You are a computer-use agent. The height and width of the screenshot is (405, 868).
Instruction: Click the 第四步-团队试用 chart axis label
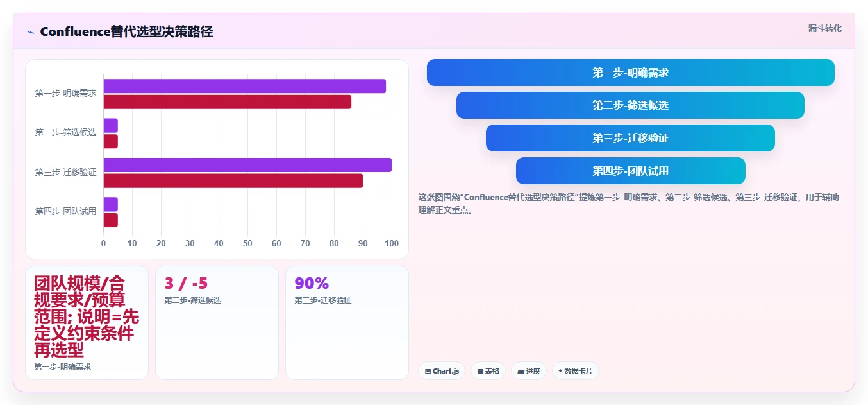click(x=65, y=212)
